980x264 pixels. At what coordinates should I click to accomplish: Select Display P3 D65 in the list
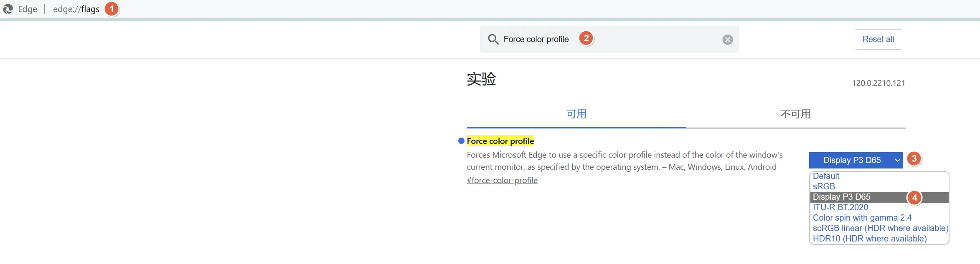(x=841, y=197)
